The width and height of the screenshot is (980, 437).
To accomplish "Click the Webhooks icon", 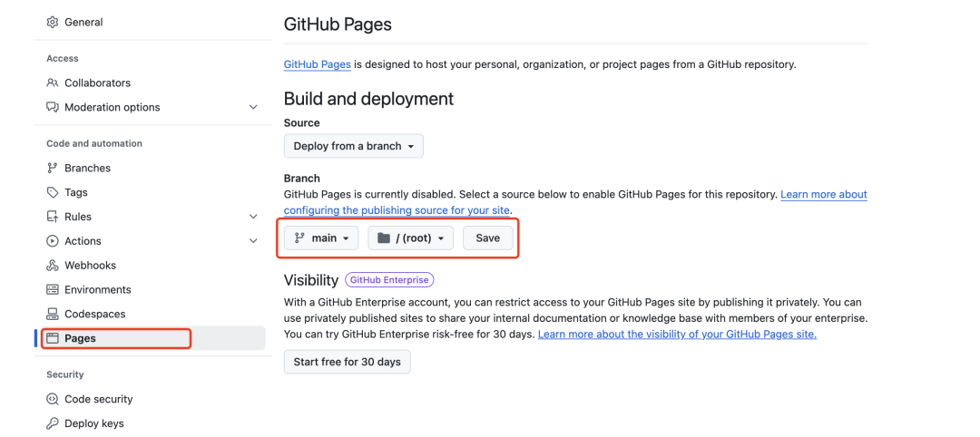I will (x=53, y=266).
